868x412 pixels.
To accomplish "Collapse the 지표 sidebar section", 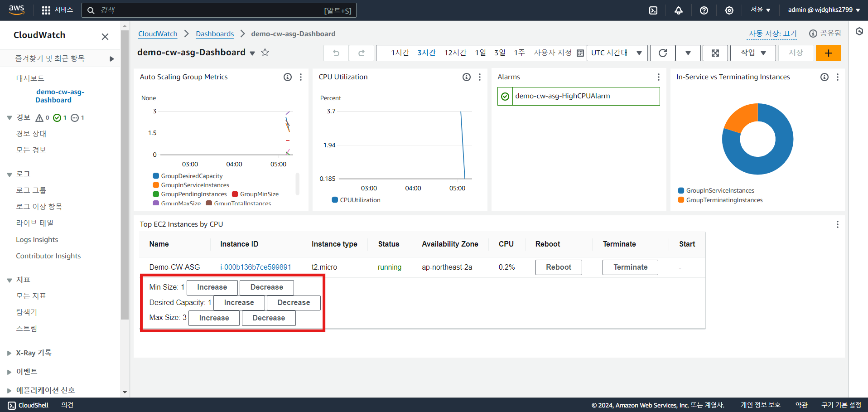I will (x=10, y=280).
